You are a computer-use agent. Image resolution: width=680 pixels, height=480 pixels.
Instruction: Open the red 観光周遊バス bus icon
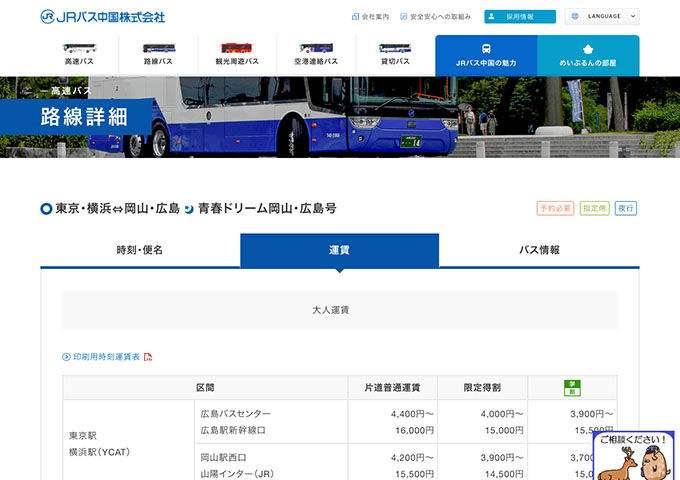pyautogui.click(x=237, y=48)
